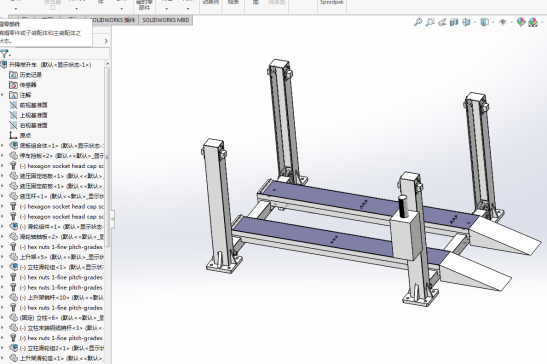Viewport: 547px width, 364px height.
Task: Select the Zoom to Area tool
Action: click(430, 22)
